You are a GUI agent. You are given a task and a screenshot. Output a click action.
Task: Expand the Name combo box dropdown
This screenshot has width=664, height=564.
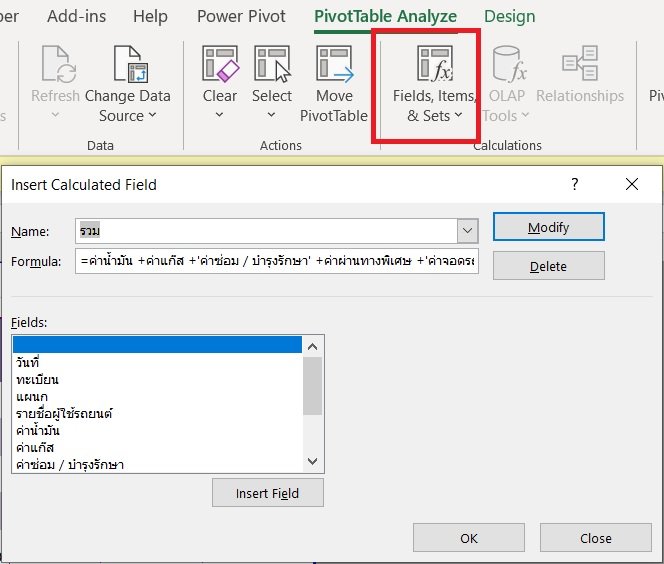[467, 232]
